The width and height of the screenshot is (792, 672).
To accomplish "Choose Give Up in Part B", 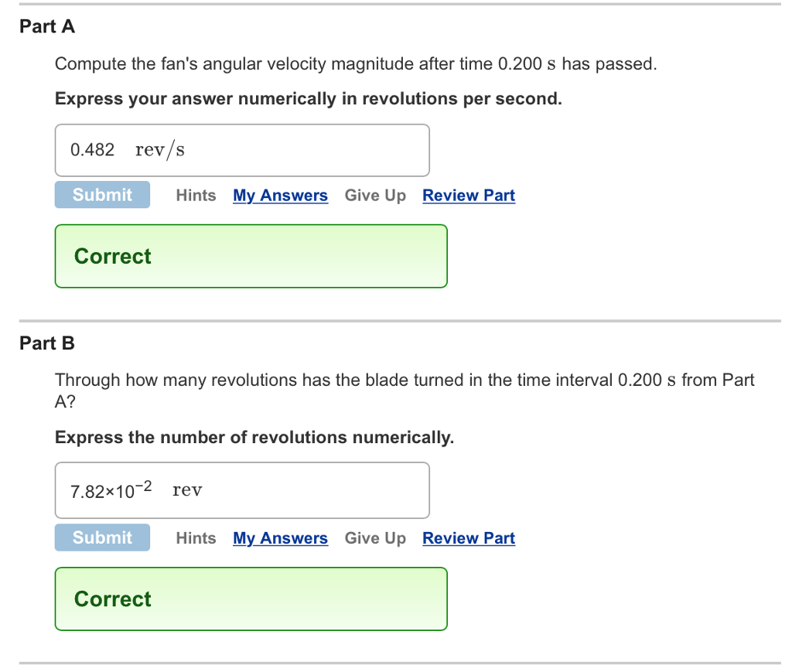I will (375, 538).
